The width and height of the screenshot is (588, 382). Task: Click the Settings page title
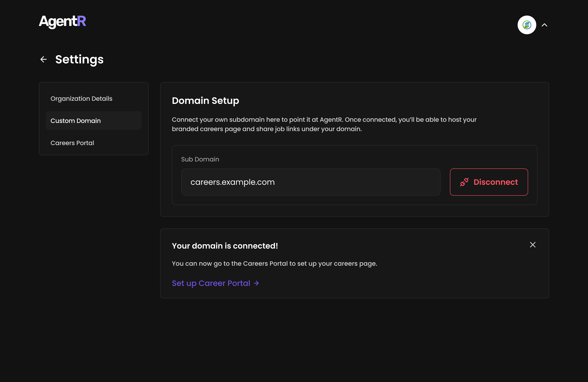coord(79,59)
